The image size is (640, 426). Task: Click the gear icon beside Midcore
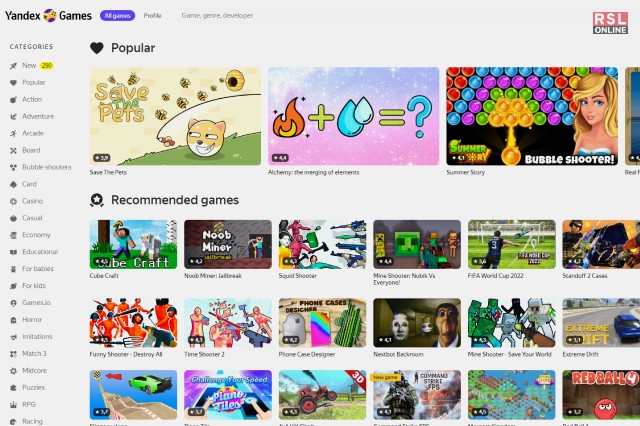[13, 371]
